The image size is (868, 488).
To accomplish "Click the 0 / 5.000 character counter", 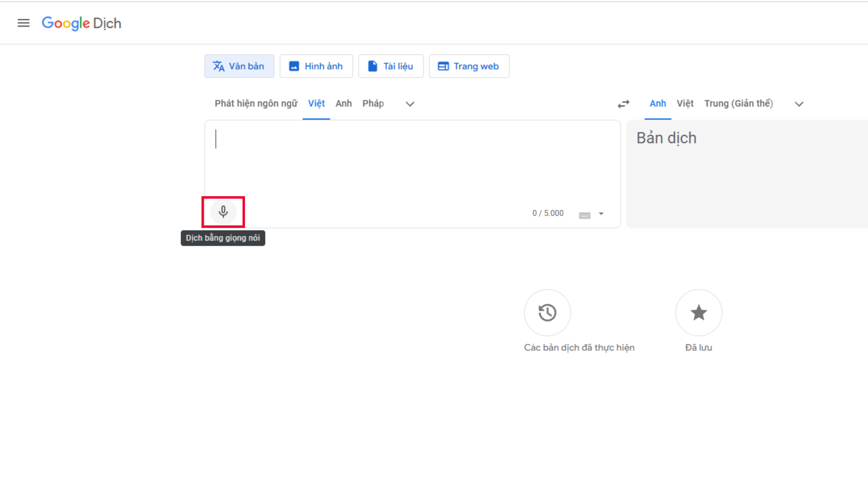I will coord(548,213).
